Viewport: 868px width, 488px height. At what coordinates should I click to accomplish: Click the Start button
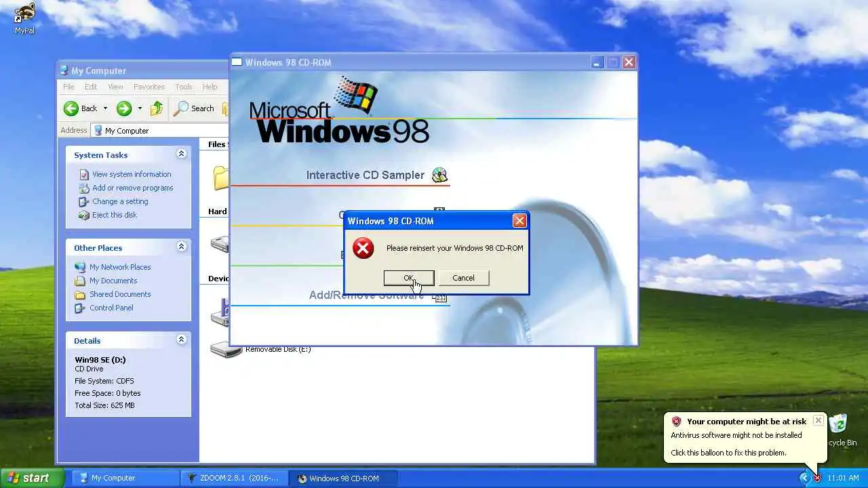pyautogui.click(x=32, y=478)
